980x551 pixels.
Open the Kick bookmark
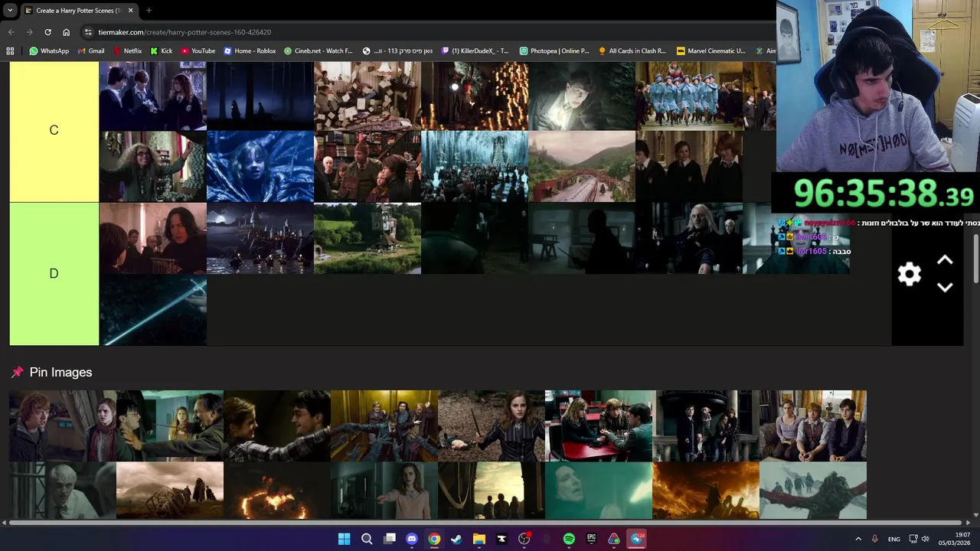click(162, 51)
